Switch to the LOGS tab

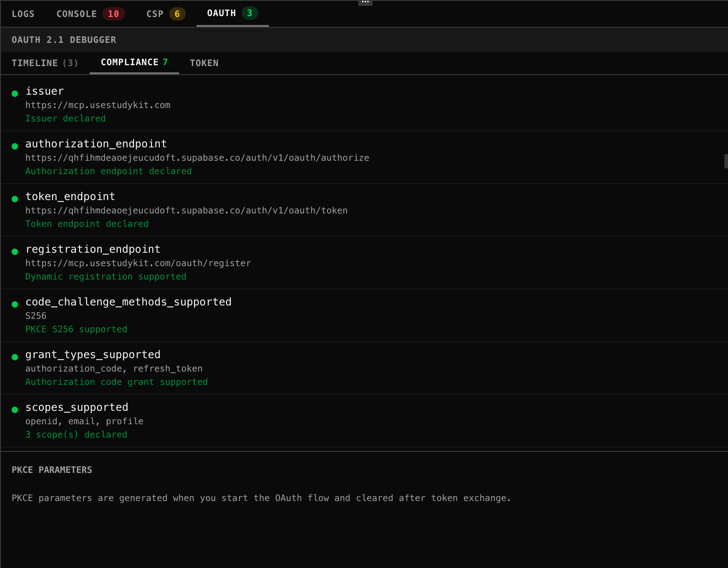click(23, 14)
